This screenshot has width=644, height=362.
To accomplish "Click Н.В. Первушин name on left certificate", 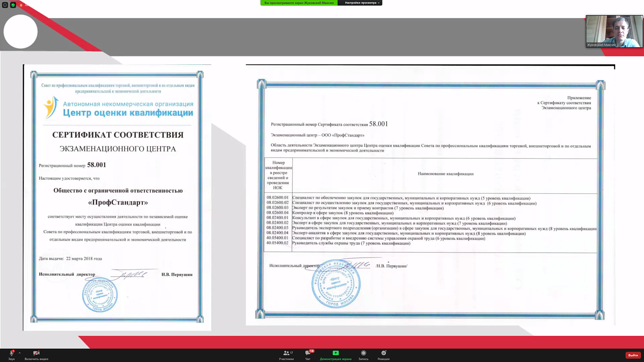I will pyautogui.click(x=177, y=275).
